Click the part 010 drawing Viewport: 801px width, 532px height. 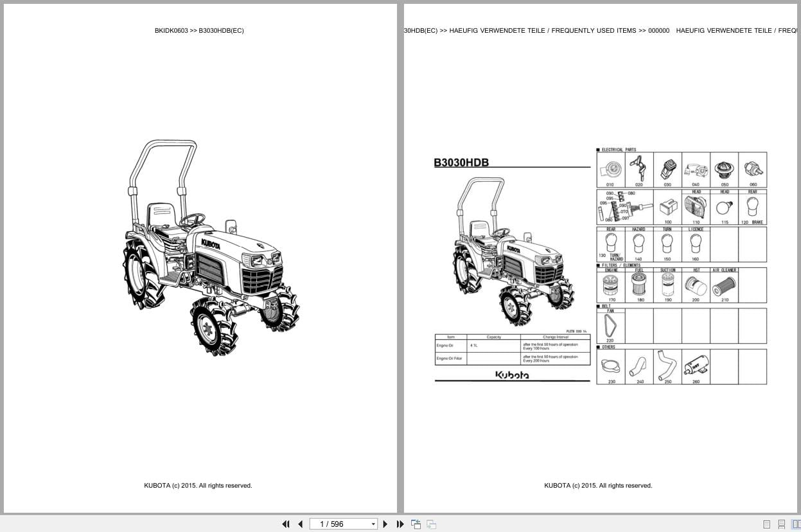pyautogui.click(x=611, y=170)
